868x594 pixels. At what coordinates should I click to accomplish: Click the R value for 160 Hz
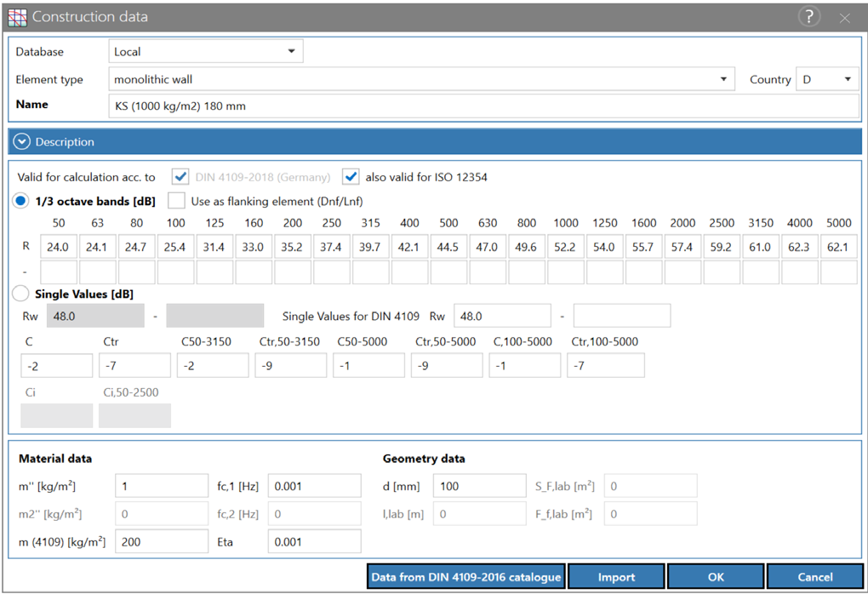pos(253,247)
